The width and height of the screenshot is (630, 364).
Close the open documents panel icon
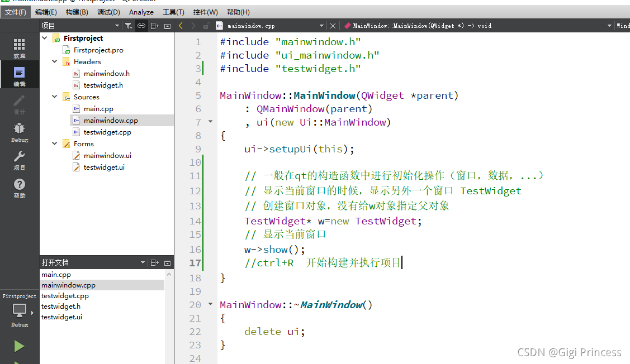[x=168, y=263]
